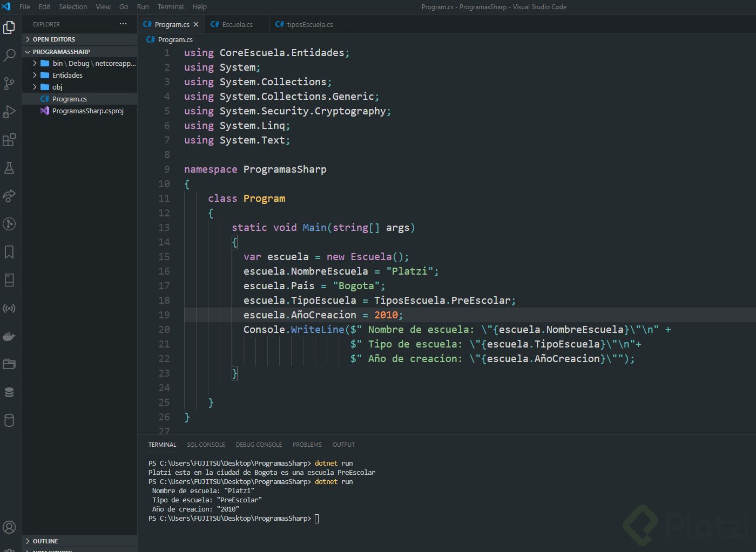756x552 pixels.
Task: Click the Main method name on line 13
Action: (x=314, y=227)
